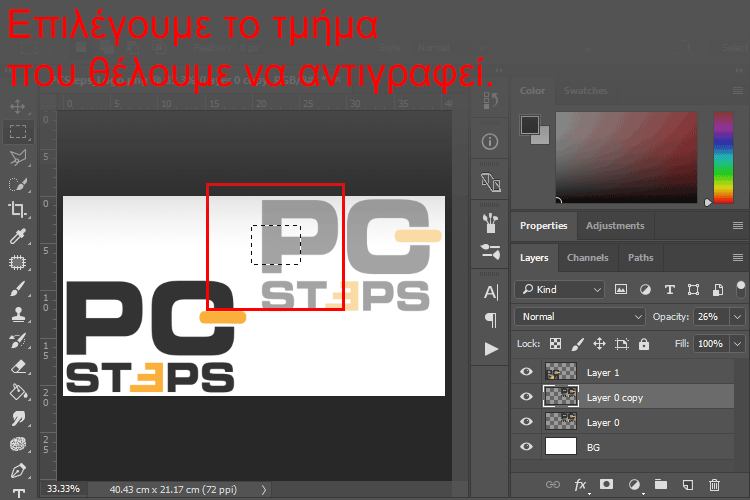
Task: Open the Fill slider dropdown arrow
Action: pyautogui.click(x=738, y=344)
